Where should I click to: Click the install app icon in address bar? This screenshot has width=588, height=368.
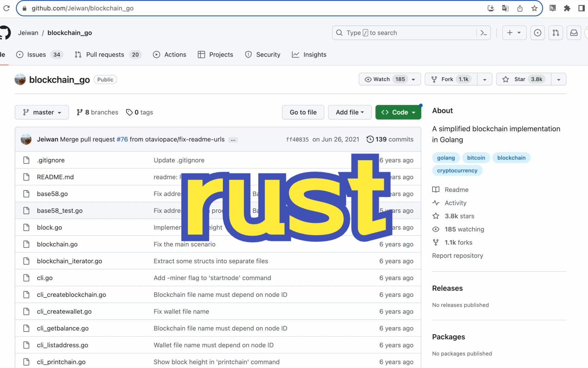(x=491, y=8)
